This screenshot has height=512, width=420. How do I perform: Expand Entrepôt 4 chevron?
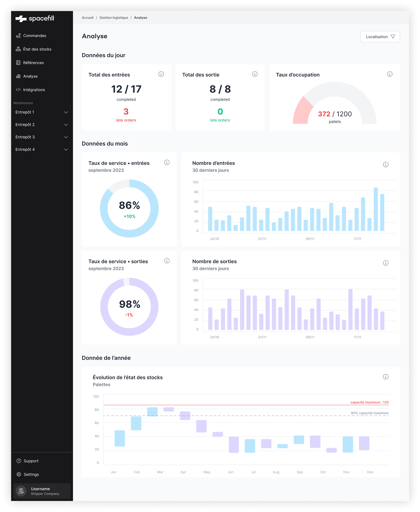pyautogui.click(x=66, y=150)
